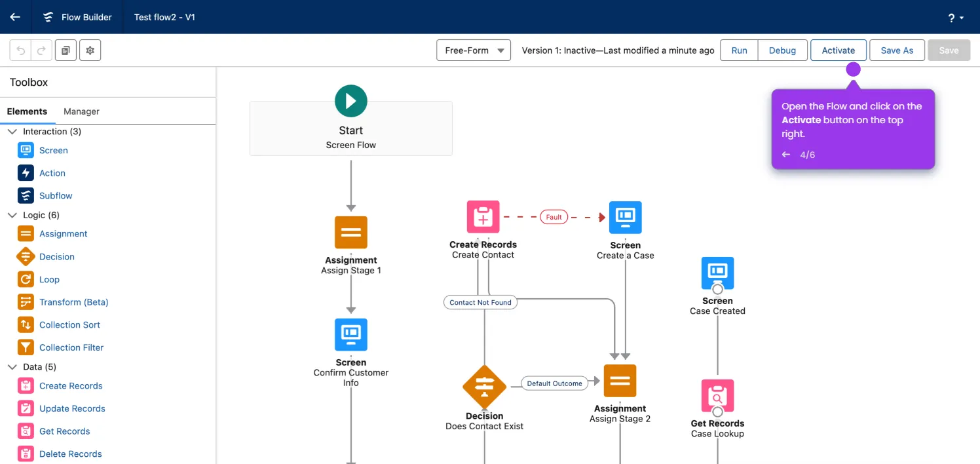Select the Loop element icon
Image resolution: width=980 pixels, height=464 pixels.
click(x=26, y=279)
